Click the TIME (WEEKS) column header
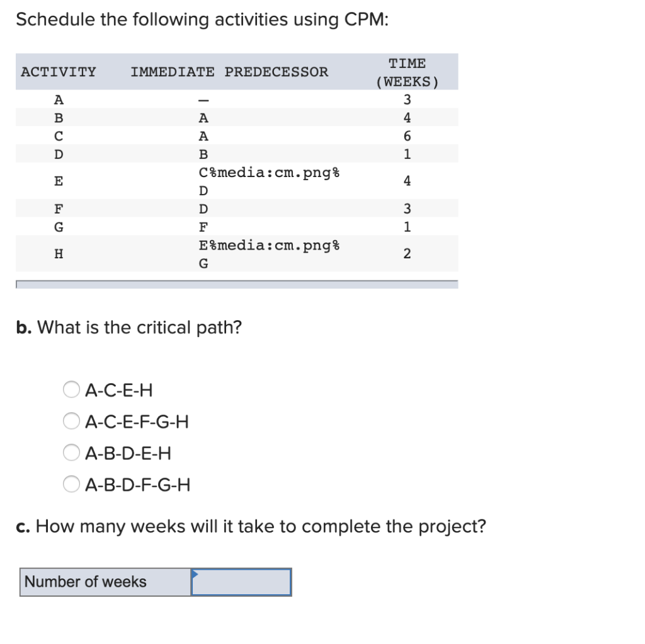645x644 pixels. click(406, 72)
